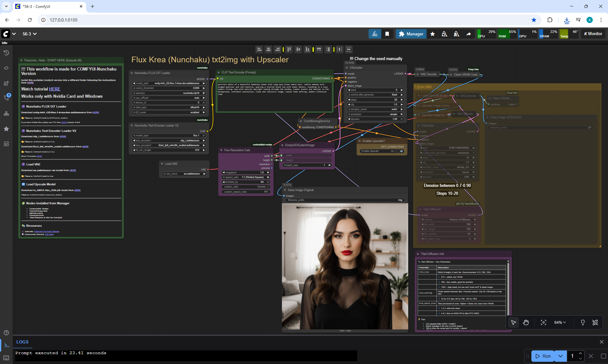Image resolution: width=608 pixels, height=364 pixels.
Task: Open the ComfyUI logo main menu
Action: coord(6,34)
